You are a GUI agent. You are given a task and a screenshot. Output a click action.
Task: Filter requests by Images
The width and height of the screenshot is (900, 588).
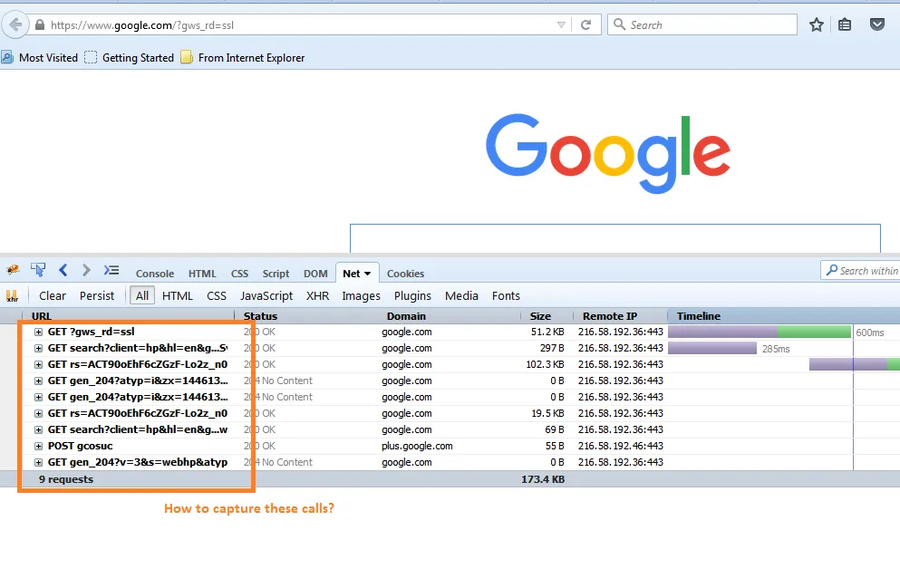(x=361, y=296)
